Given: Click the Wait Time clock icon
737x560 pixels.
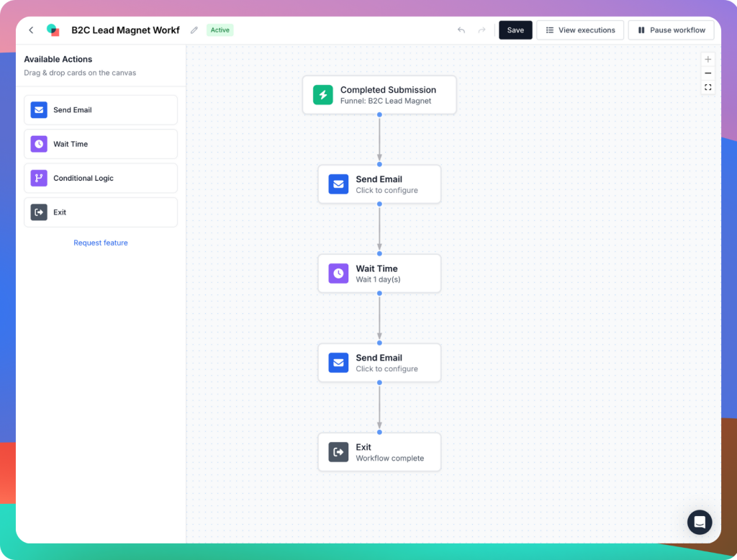Looking at the screenshot, I should click(x=38, y=144).
